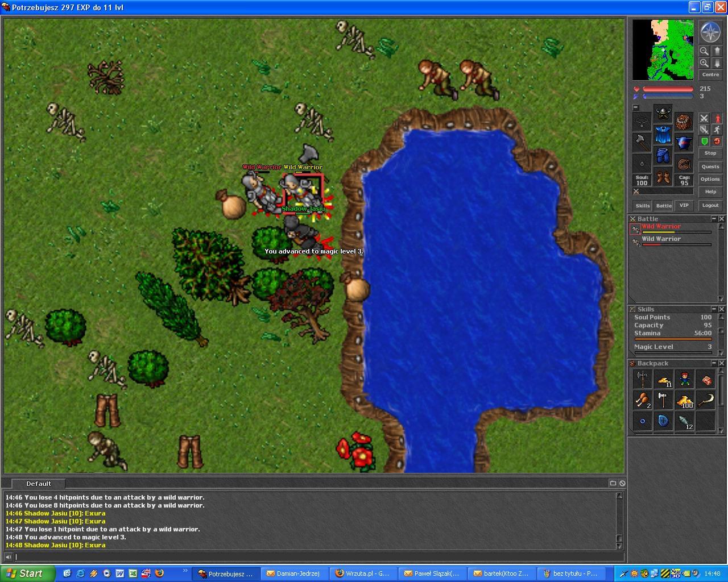Toggle secure mode red hand icon
The width and height of the screenshot is (728, 582).
[x=717, y=142]
